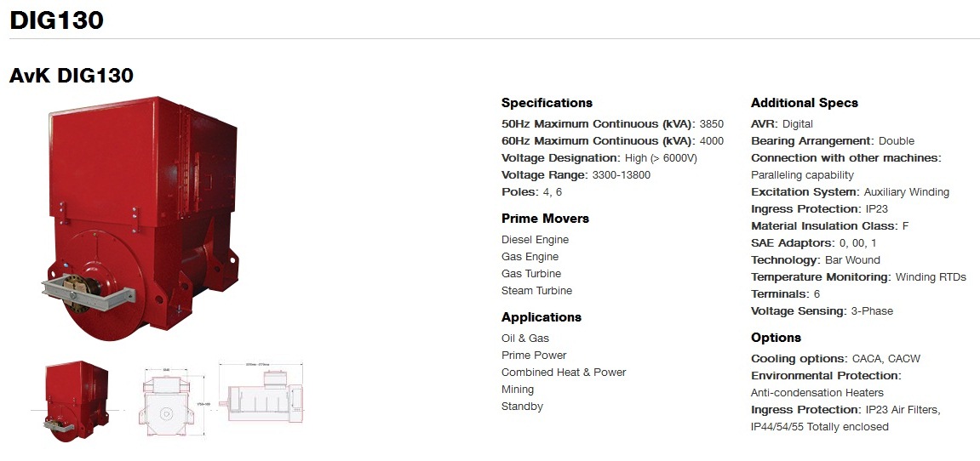Click the Specifications section heading

pyautogui.click(x=547, y=103)
